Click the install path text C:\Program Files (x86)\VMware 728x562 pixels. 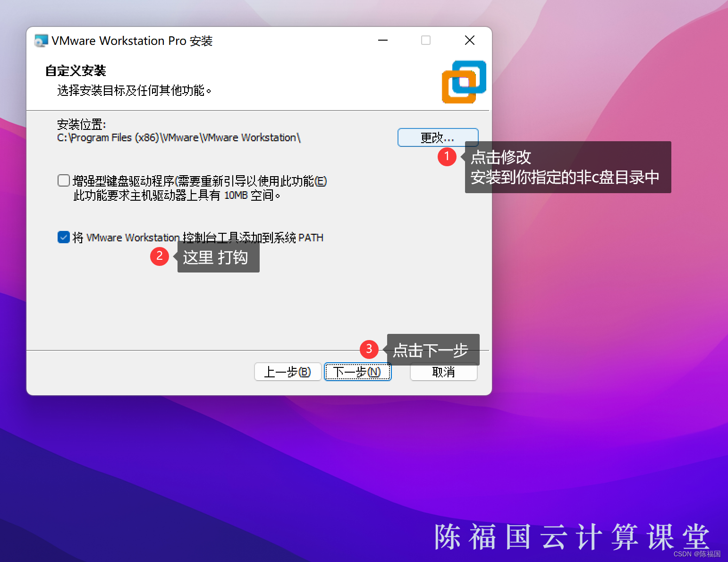[x=178, y=137]
